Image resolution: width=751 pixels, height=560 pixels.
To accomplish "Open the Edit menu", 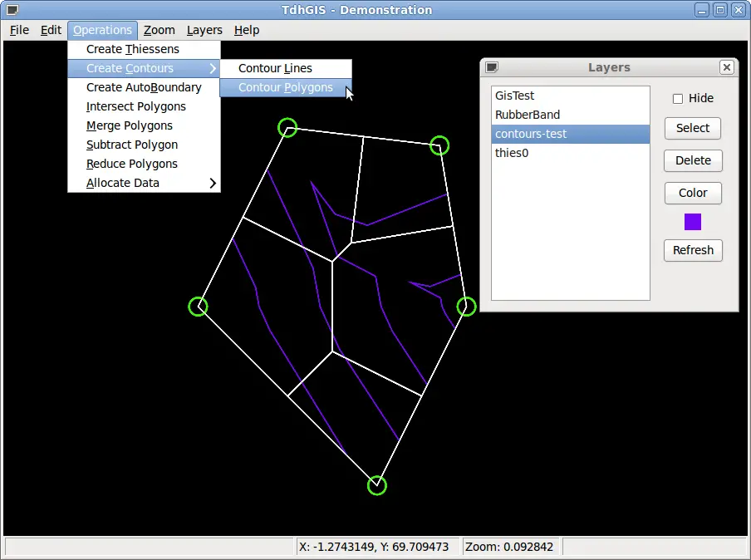I will (51, 30).
